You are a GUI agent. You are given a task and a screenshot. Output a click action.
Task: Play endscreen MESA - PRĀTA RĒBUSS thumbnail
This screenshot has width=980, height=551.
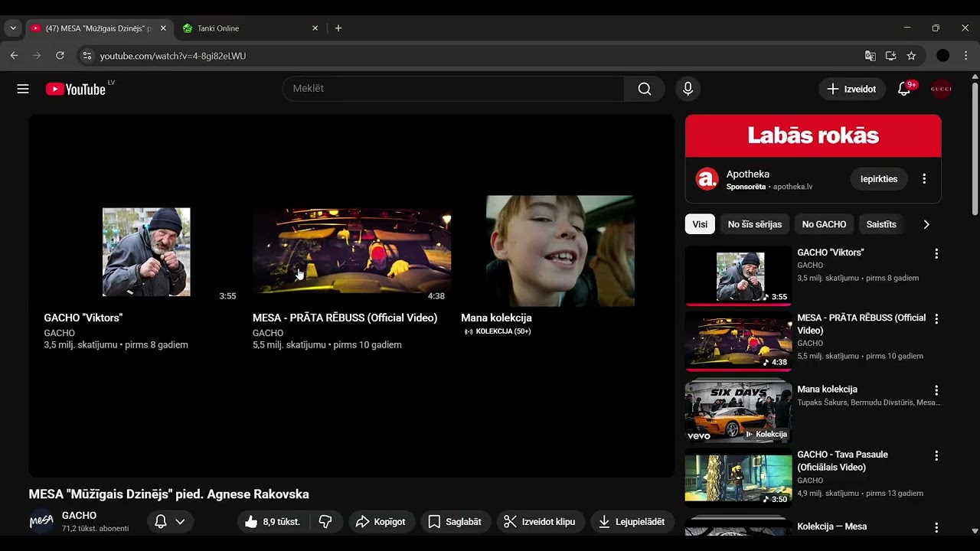pyautogui.click(x=351, y=252)
